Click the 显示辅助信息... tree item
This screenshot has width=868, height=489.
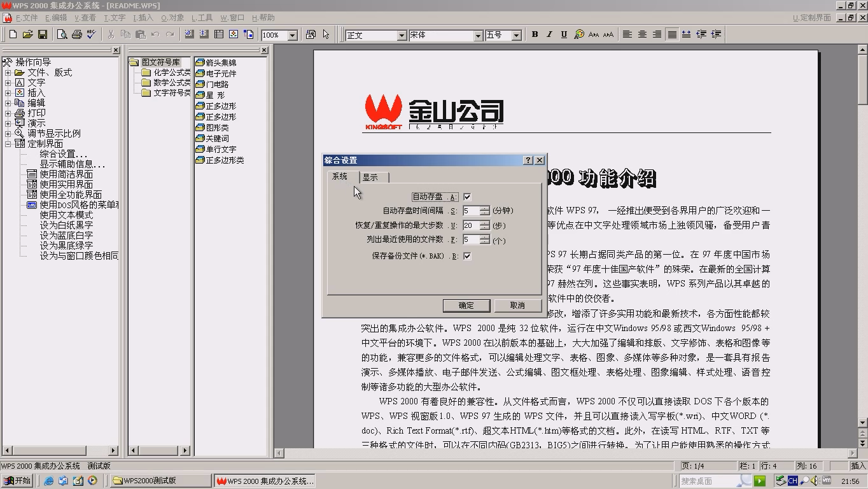coord(73,164)
